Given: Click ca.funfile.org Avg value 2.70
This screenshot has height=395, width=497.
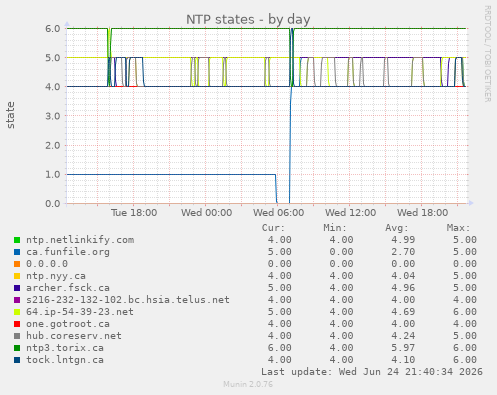Looking at the screenshot, I should click(x=403, y=252).
